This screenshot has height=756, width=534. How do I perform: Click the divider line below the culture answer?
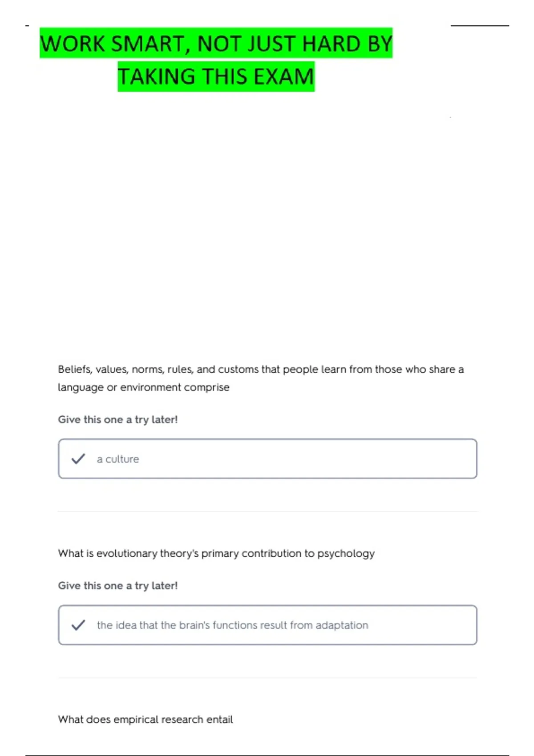coord(267,511)
